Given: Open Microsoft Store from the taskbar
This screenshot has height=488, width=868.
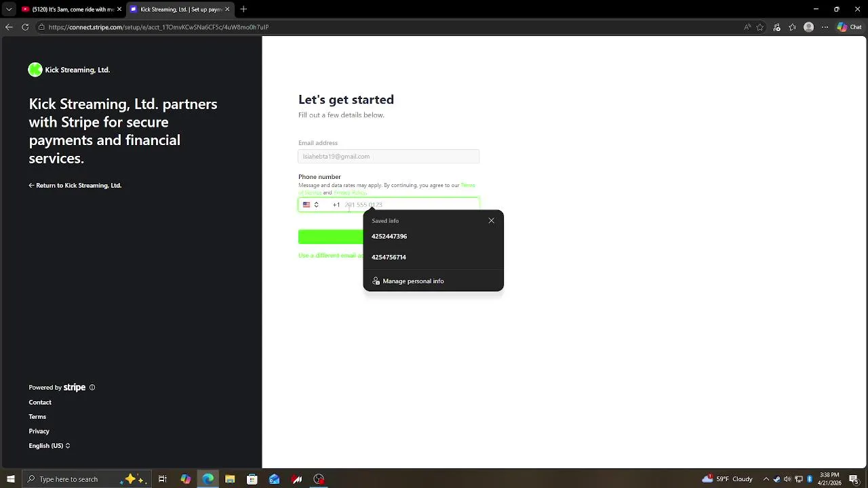Looking at the screenshot, I should 252,479.
